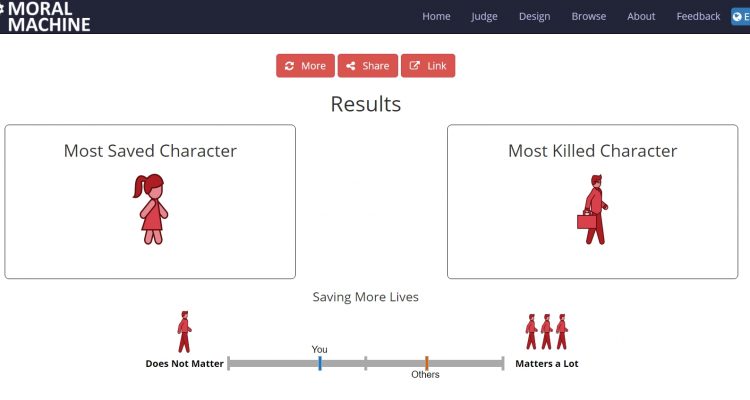The height and width of the screenshot is (400, 750).
Task: Click the Saving More Lives heading
Action: pyautogui.click(x=365, y=297)
